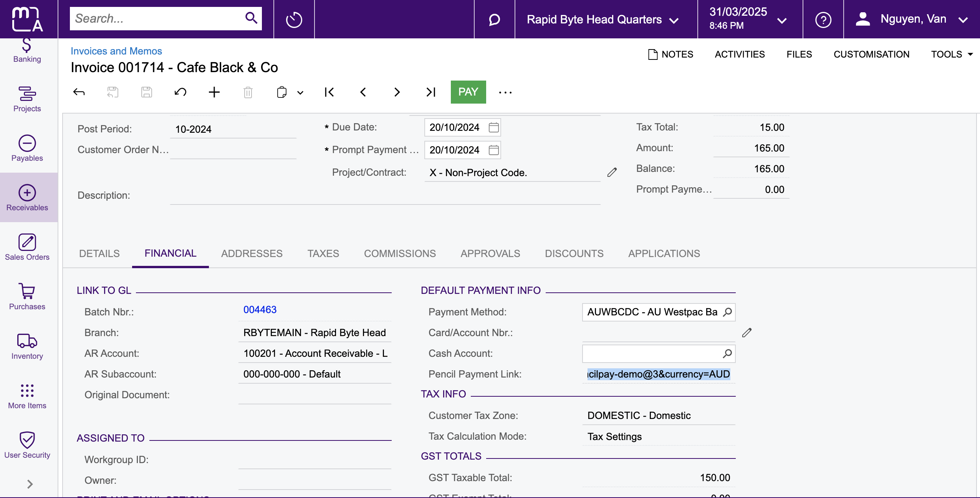The image size is (980, 498).
Task: Open the Rapid Byte Head Quarters branch dropdown
Action: coord(602,20)
